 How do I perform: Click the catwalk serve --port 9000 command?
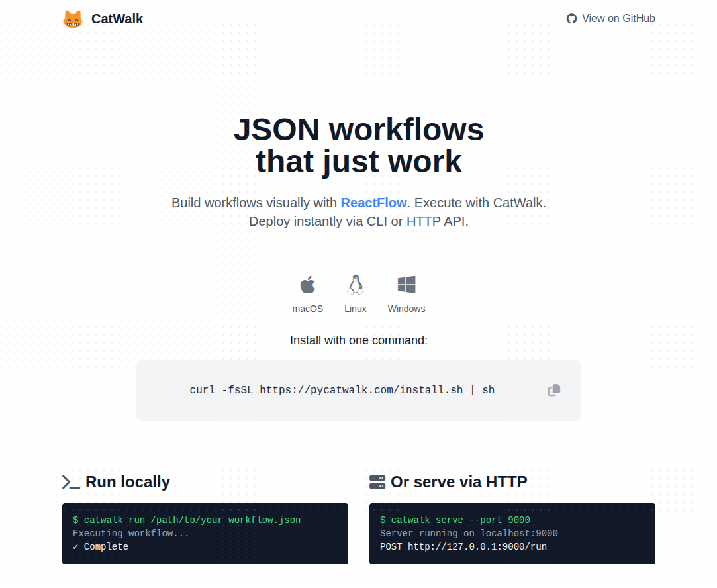tap(455, 520)
